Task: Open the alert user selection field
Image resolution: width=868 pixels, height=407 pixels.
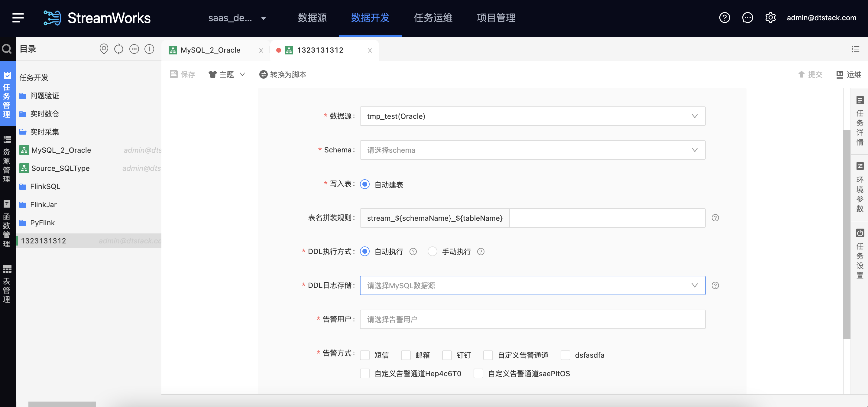Action: pyautogui.click(x=533, y=319)
